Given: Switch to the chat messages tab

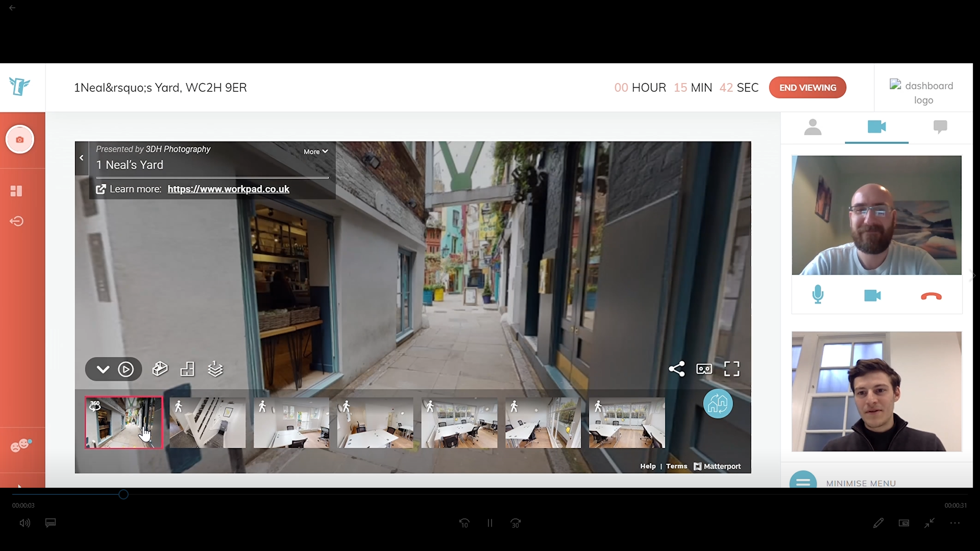Looking at the screenshot, I should pyautogui.click(x=940, y=127).
